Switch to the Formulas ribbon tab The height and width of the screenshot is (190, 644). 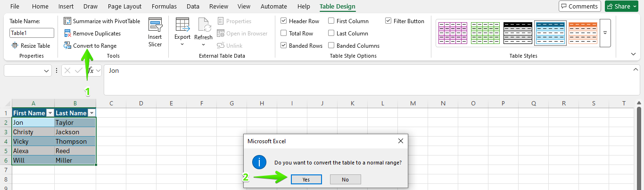click(164, 7)
